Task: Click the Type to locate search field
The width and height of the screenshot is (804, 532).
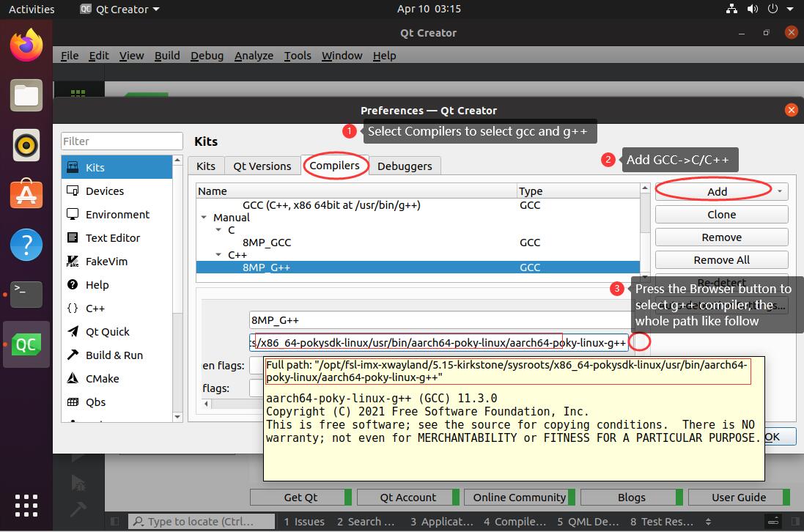Action: coord(201,522)
